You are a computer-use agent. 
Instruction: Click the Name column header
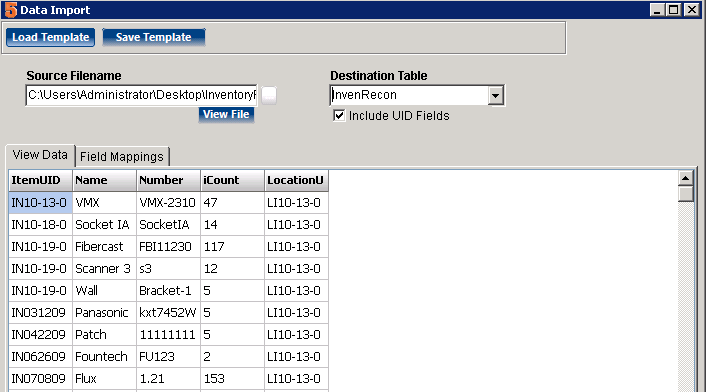coord(104,180)
